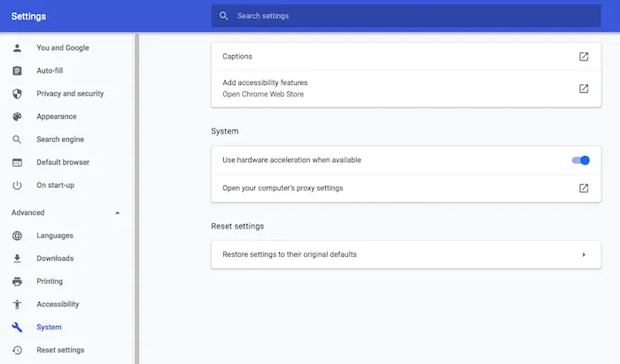Click the download arrow icon beside Downloads

click(17, 259)
